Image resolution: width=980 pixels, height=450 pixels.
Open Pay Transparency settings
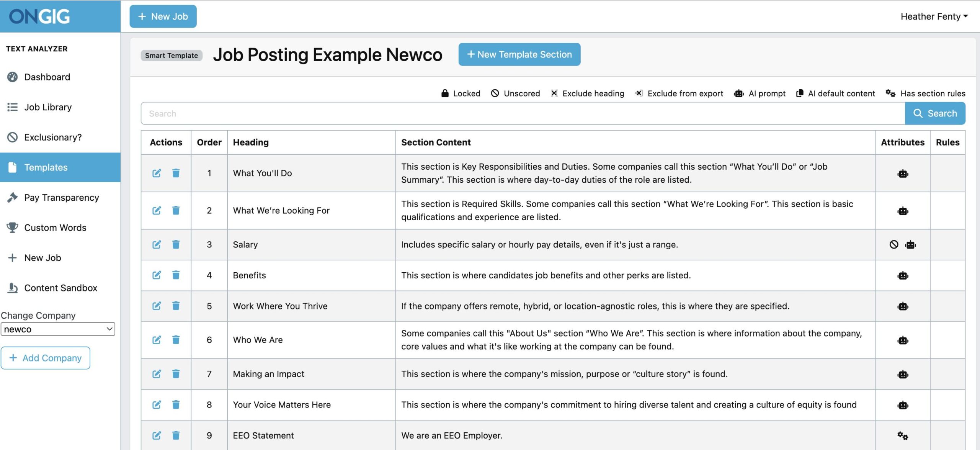[x=61, y=197]
